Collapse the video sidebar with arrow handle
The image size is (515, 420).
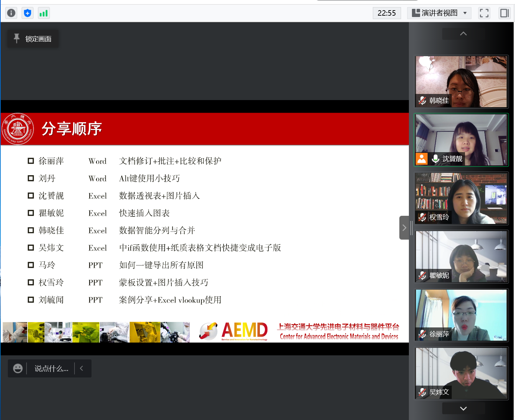tap(404, 228)
